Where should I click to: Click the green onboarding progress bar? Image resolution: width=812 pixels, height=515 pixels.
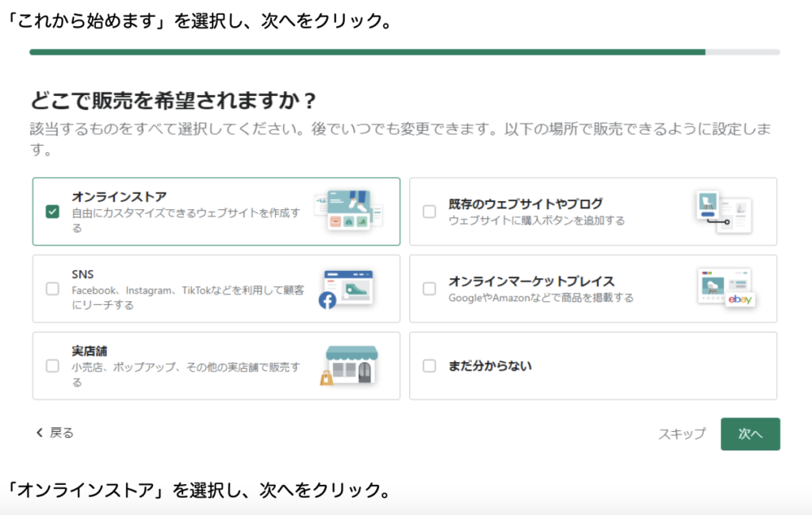point(366,52)
